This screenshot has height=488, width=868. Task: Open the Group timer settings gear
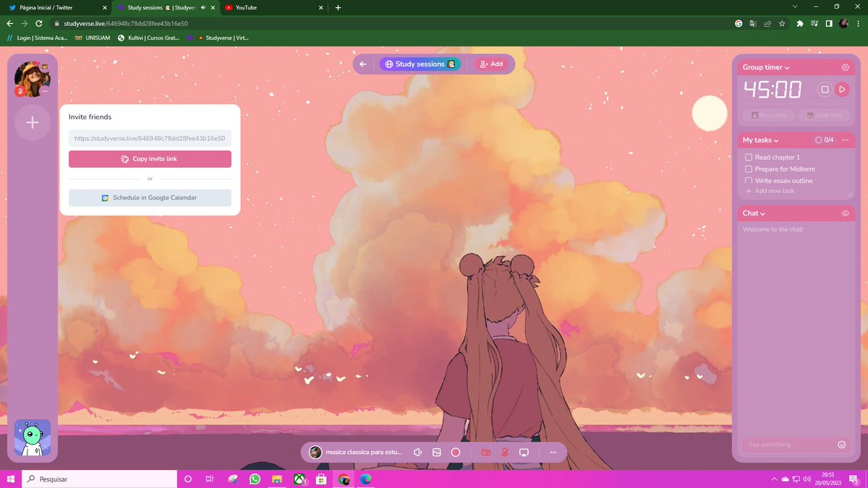coord(845,67)
